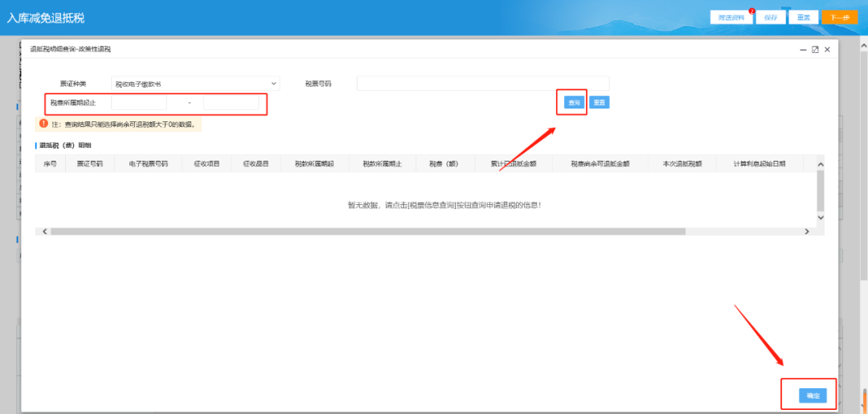Click the 暂无数据 empty-table message

pos(444,205)
